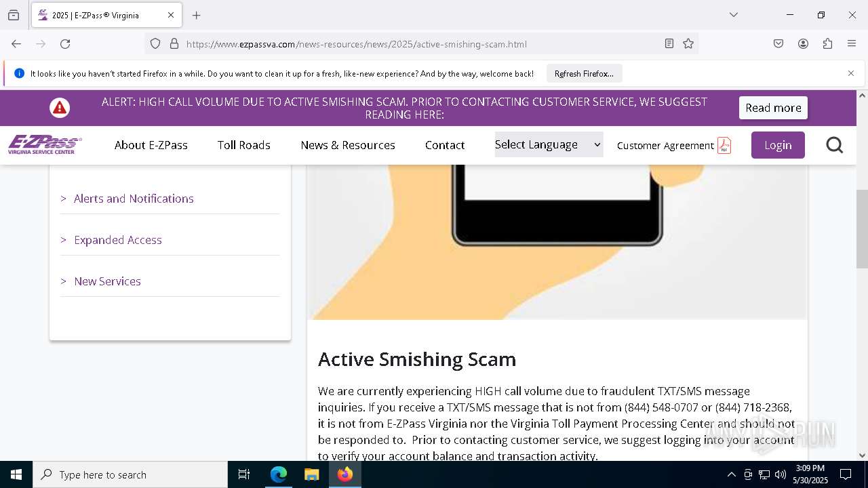Click the Active Smishing Scam heading
The width and height of the screenshot is (868, 488).
(x=417, y=359)
